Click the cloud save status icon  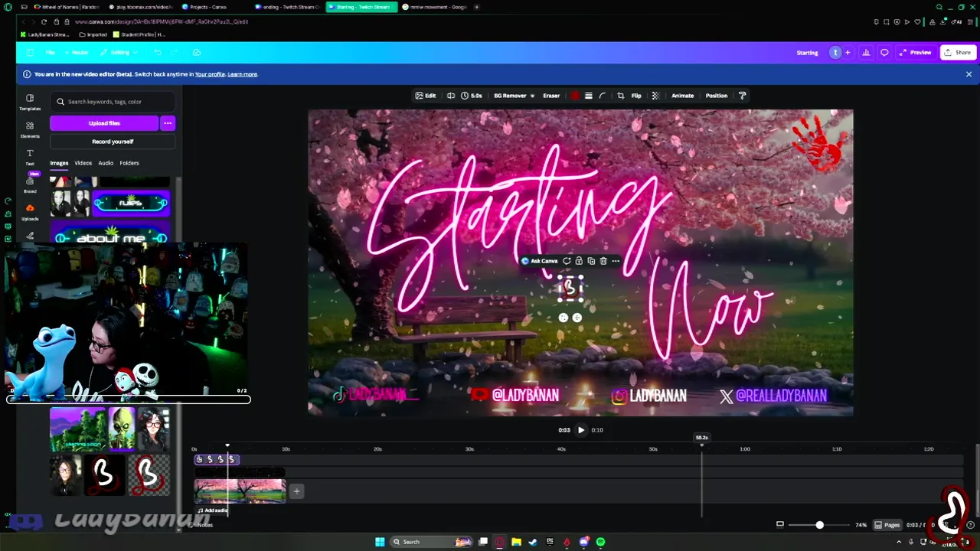pyautogui.click(x=197, y=53)
